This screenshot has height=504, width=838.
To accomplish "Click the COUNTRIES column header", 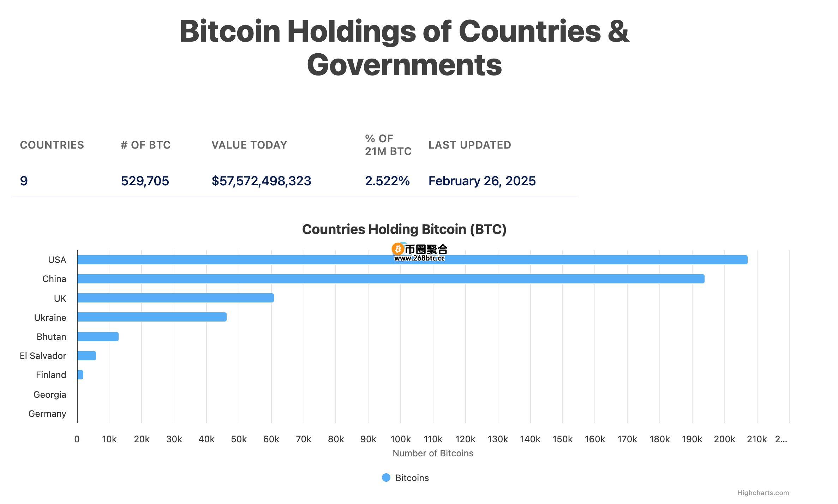I will coord(52,145).
